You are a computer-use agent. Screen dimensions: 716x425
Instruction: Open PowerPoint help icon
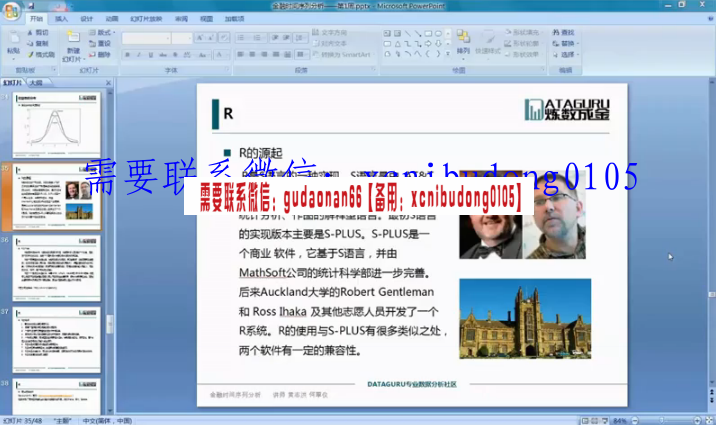710,19
